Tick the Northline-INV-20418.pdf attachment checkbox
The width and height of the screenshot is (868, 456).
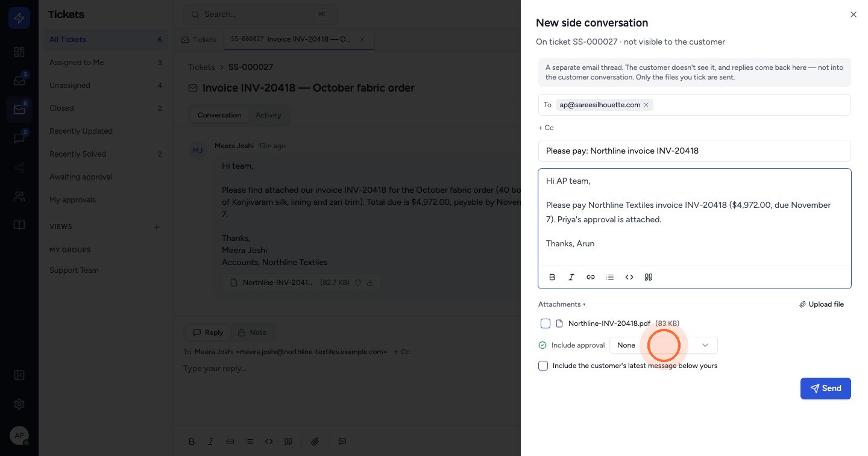(x=546, y=323)
